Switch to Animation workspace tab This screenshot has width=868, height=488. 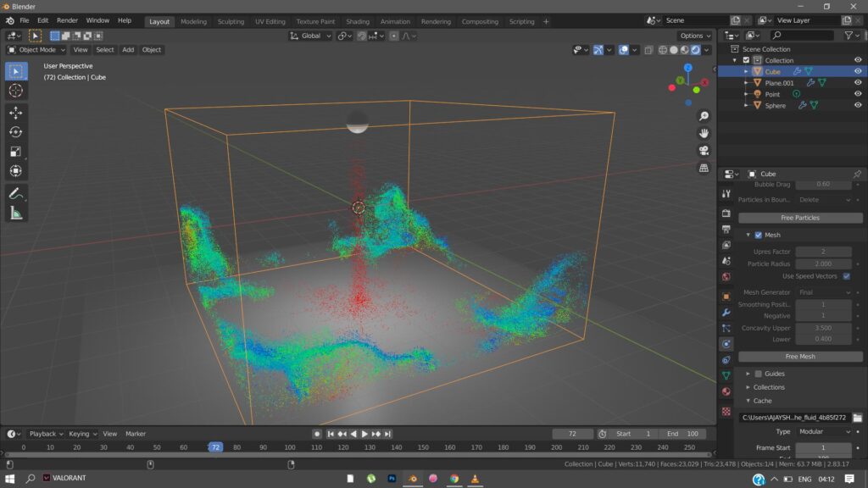(x=395, y=21)
